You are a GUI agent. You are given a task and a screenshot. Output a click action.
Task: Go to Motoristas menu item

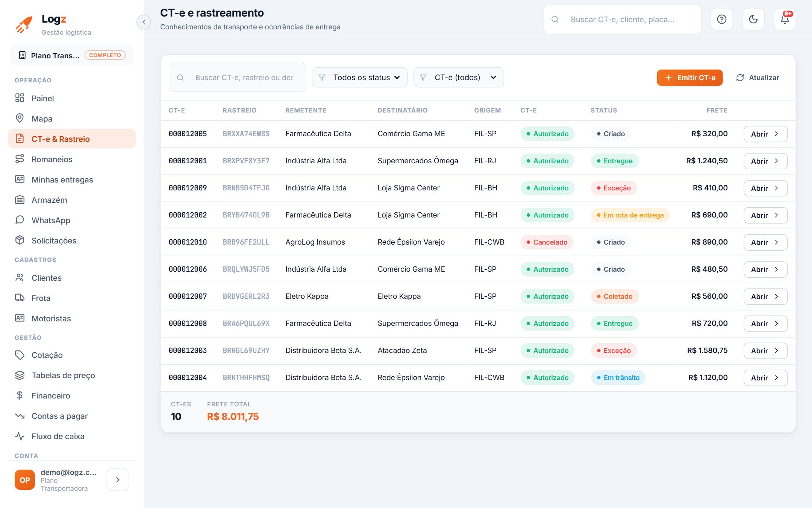tap(72, 318)
